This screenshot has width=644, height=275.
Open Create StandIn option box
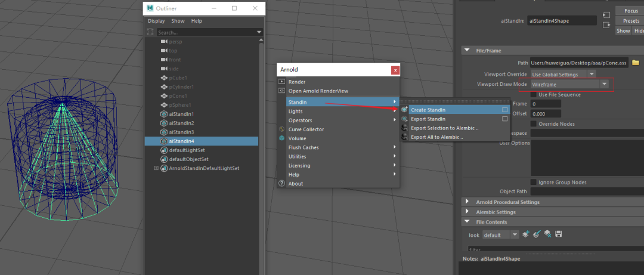click(505, 110)
